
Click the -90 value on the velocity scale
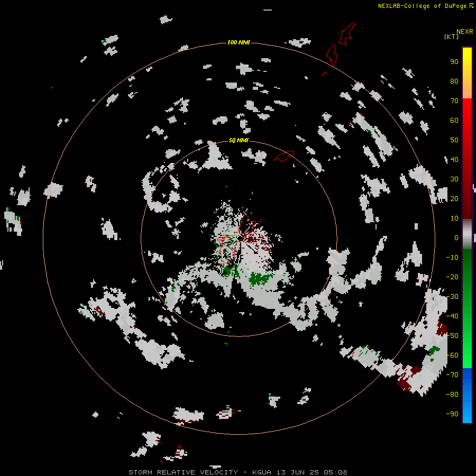click(452, 414)
